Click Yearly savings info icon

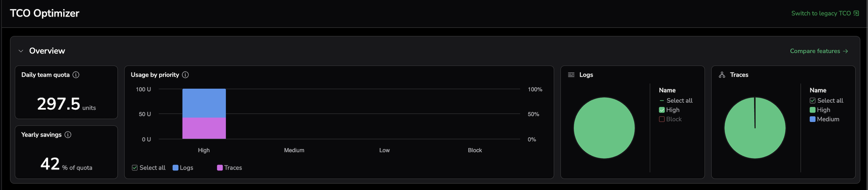(x=68, y=135)
